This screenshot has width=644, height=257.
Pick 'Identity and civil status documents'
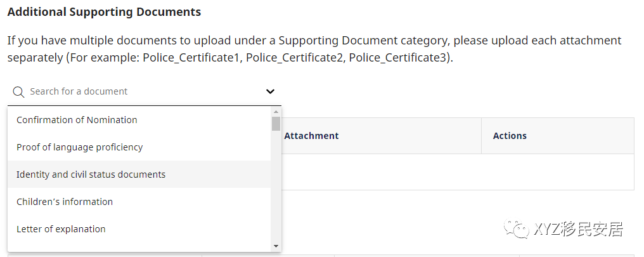point(91,175)
